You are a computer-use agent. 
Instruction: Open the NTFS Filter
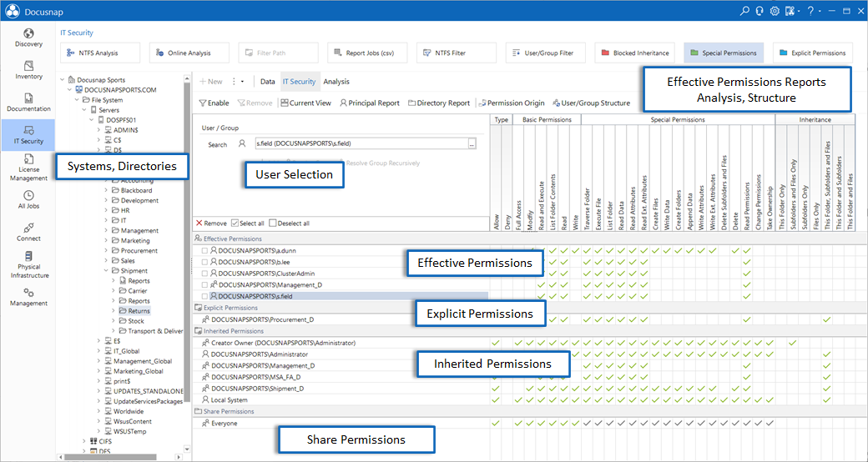[x=457, y=53]
